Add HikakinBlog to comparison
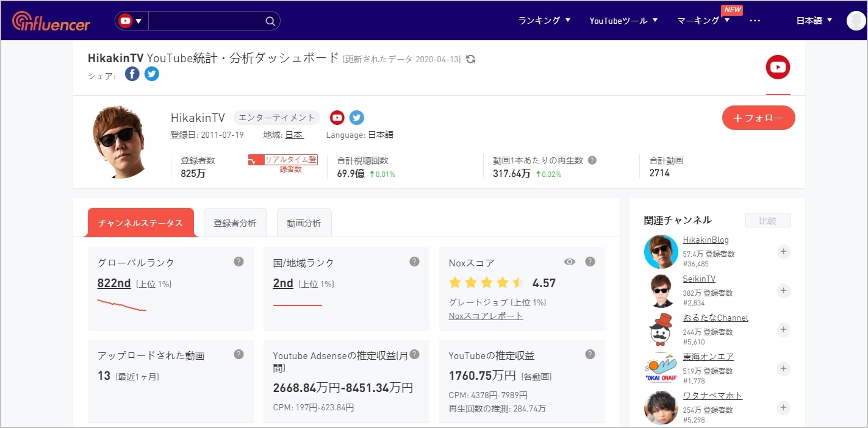This screenshot has height=428, width=868. [784, 251]
